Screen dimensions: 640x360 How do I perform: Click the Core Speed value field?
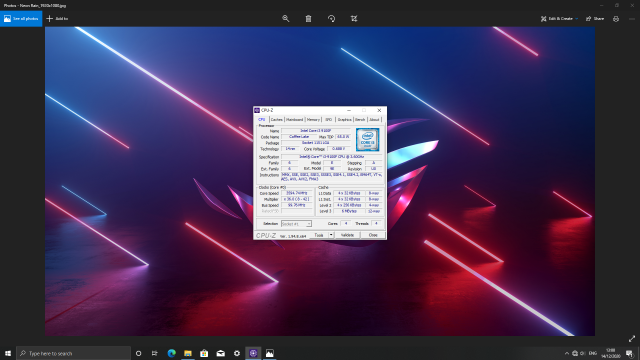(297, 193)
